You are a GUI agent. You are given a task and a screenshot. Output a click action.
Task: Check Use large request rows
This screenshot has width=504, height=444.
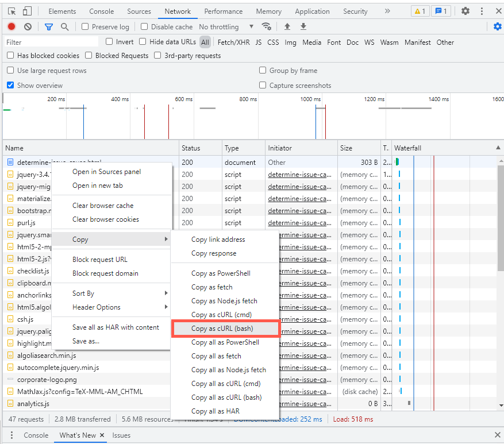[x=10, y=70]
